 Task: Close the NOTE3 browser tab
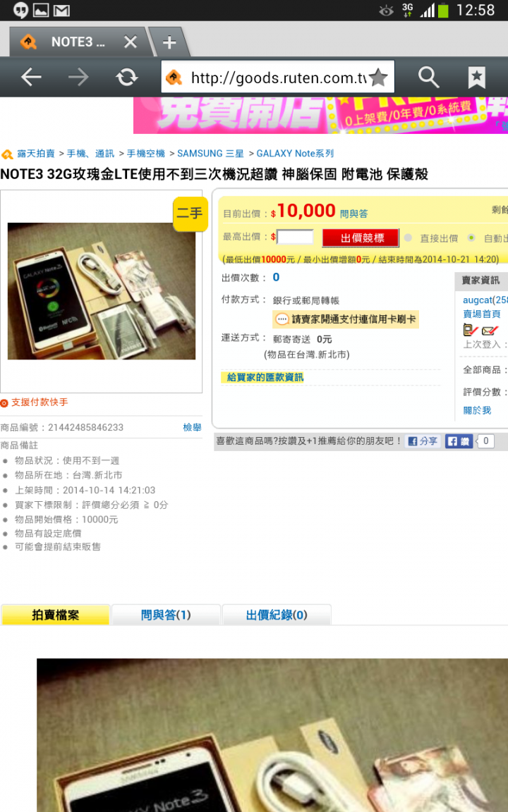pos(131,42)
